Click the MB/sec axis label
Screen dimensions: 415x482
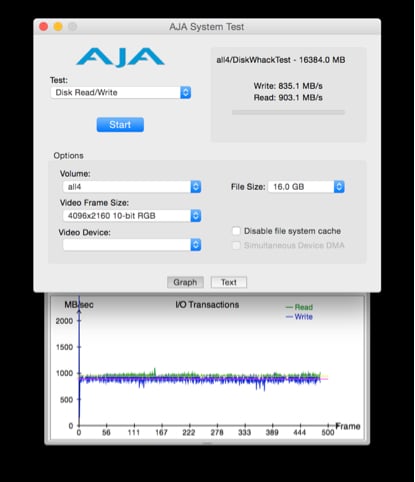(x=79, y=305)
